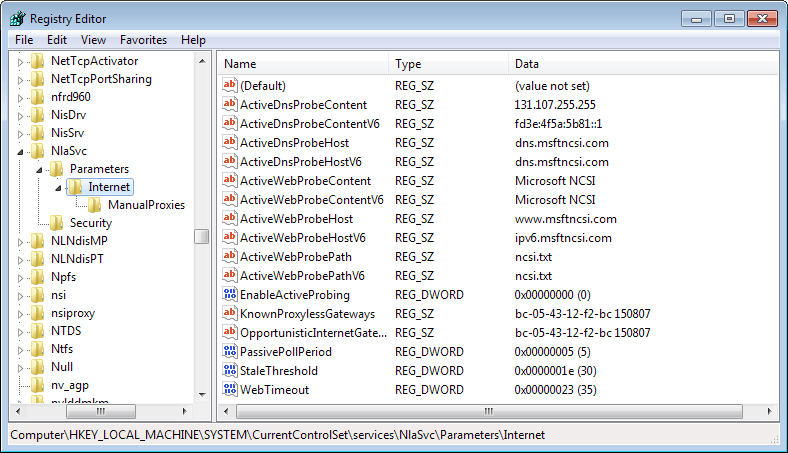Click the string icon beside OpportunisticInternetGate...
The height and width of the screenshot is (453, 788).
230,332
